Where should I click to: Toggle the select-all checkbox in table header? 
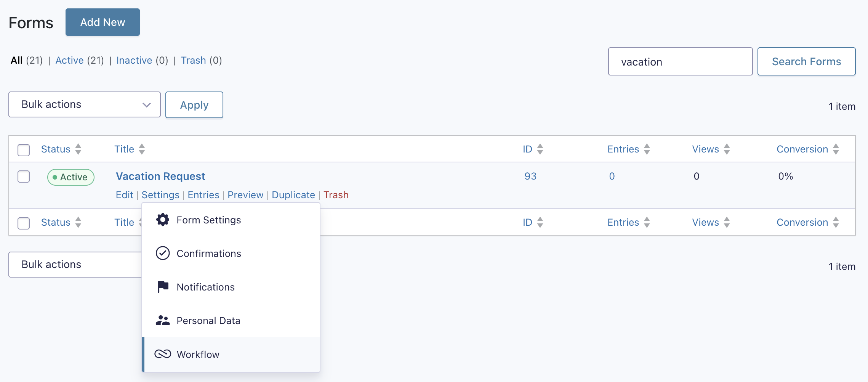(x=24, y=150)
